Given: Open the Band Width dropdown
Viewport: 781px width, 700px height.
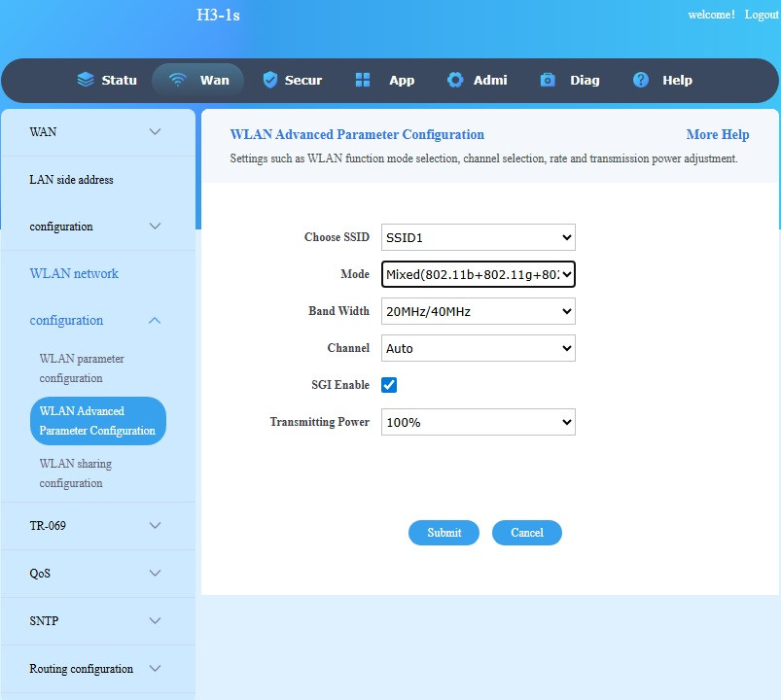Looking at the screenshot, I should click(x=478, y=311).
